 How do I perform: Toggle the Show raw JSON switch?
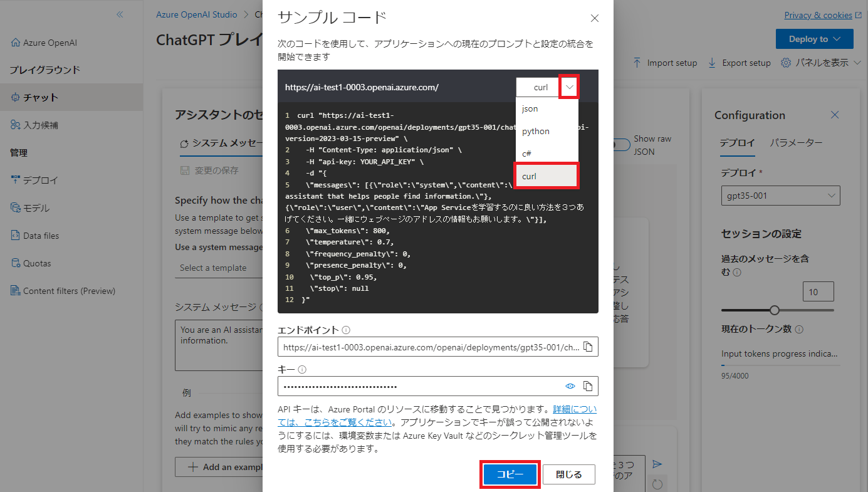622,145
